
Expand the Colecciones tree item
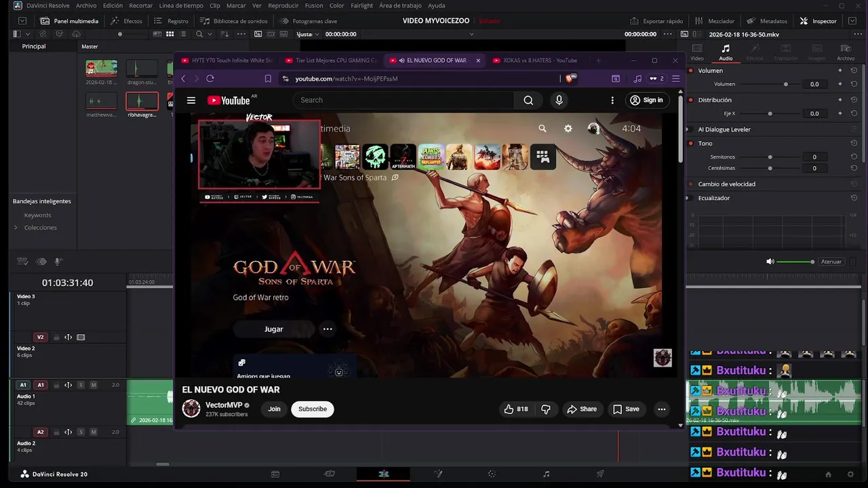click(16, 227)
